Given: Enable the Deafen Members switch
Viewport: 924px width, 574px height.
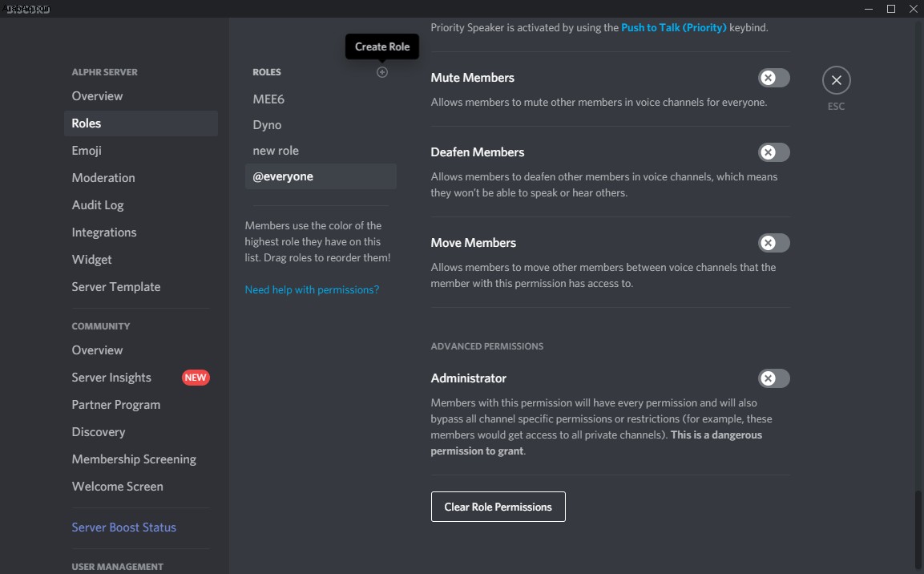Looking at the screenshot, I should 773,152.
